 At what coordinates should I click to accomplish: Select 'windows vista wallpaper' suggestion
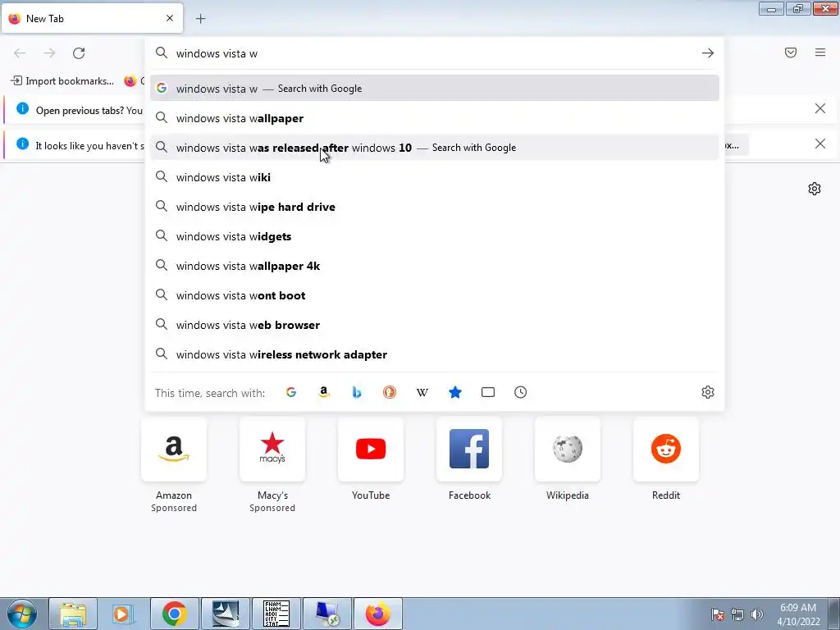coord(435,118)
